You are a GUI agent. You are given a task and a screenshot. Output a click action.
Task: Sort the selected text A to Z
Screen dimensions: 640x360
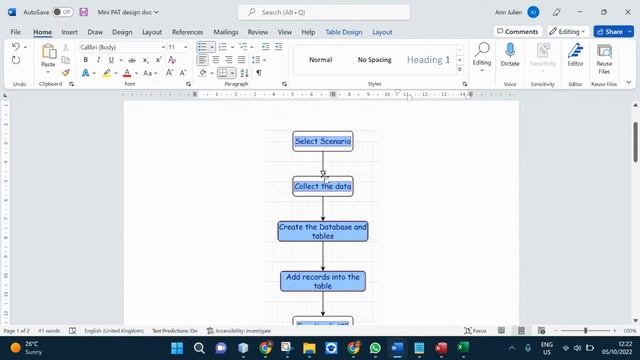pyautogui.click(x=244, y=73)
